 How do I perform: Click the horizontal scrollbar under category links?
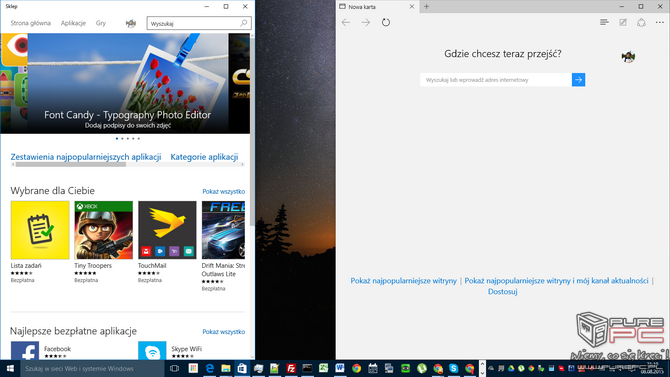127,165
